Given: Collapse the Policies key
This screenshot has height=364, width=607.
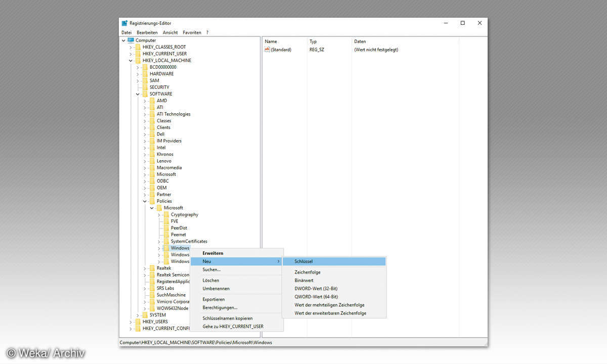Looking at the screenshot, I should (145, 201).
